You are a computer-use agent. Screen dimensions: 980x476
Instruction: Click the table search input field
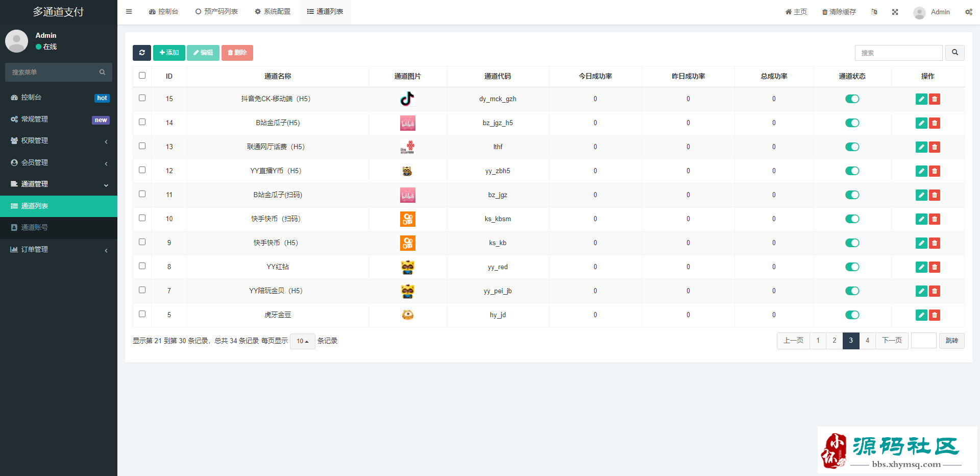click(x=898, y=53)
